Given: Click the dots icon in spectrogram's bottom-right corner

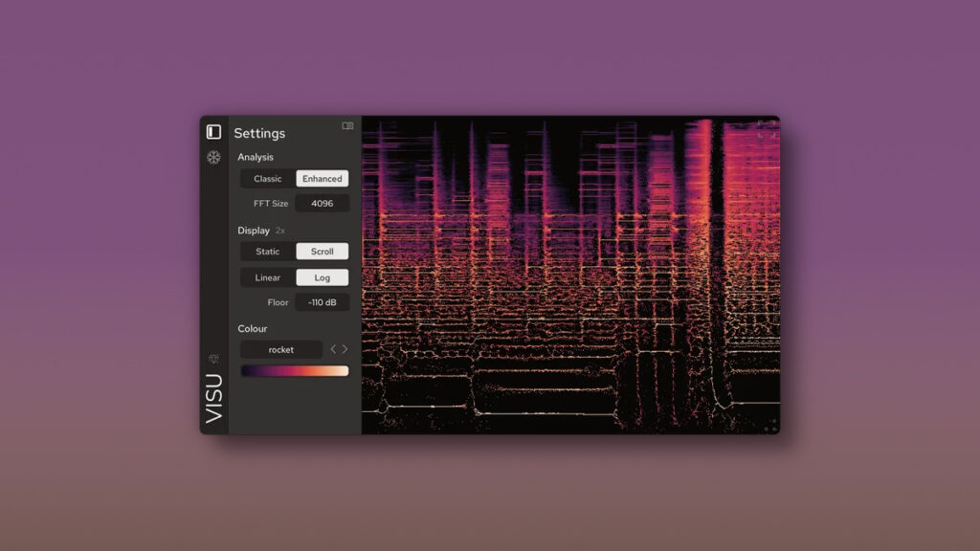Looking at the screenshot, I should pyautogui.click(x=770, y=426).
